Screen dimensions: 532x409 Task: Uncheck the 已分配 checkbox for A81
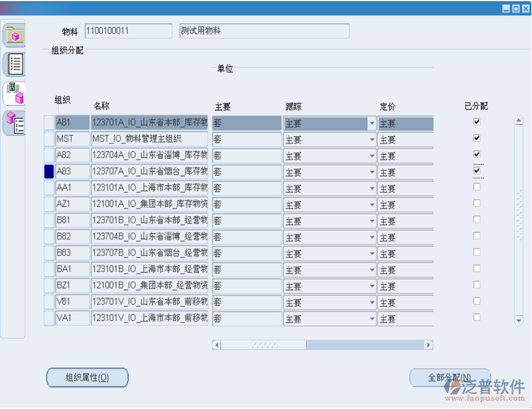click(x=477, y=122)
